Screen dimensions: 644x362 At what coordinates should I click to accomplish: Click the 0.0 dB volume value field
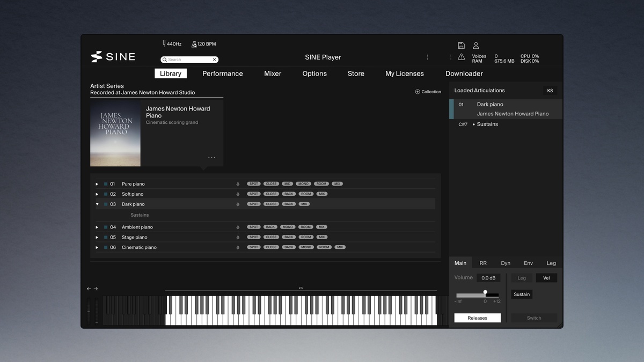click(488, 278)
